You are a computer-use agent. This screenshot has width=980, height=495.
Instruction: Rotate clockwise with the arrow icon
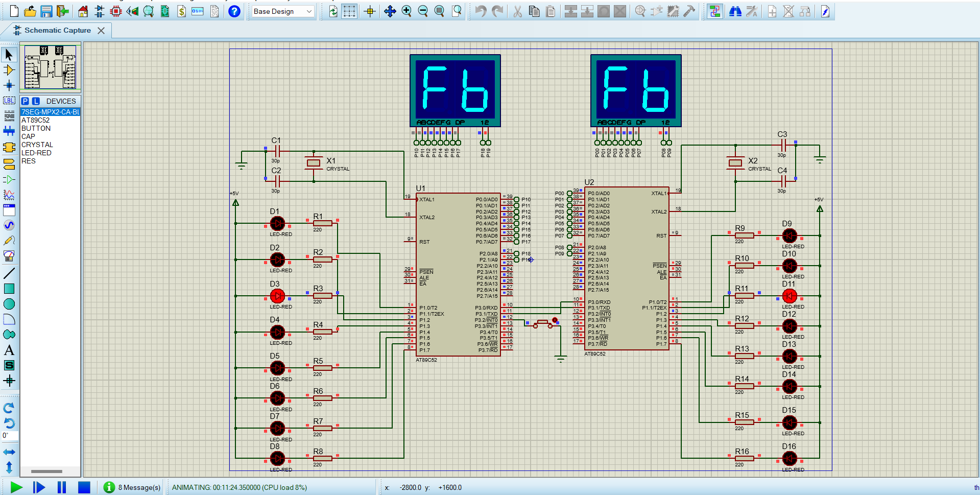(x=9, y=408)
